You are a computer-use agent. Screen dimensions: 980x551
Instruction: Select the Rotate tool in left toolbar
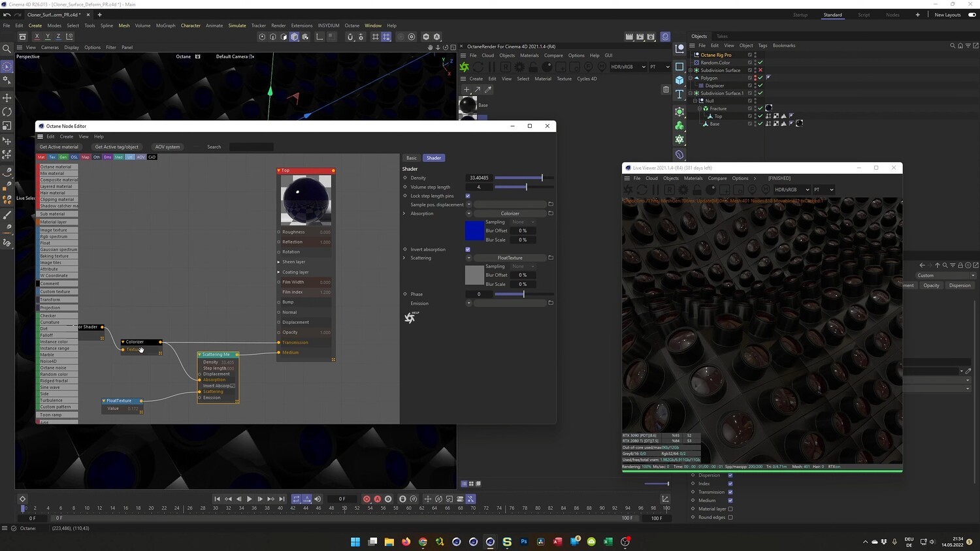click(7, 112)
